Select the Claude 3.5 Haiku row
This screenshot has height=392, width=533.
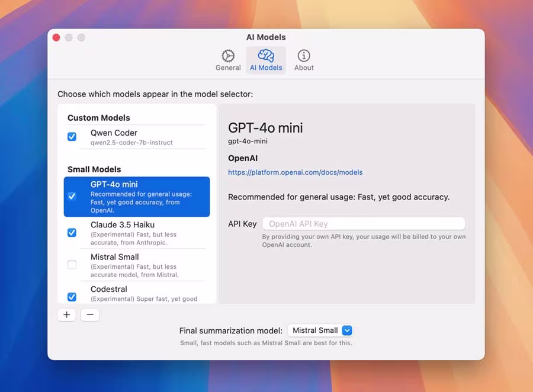pyautogui.click(x=137, y=233)
